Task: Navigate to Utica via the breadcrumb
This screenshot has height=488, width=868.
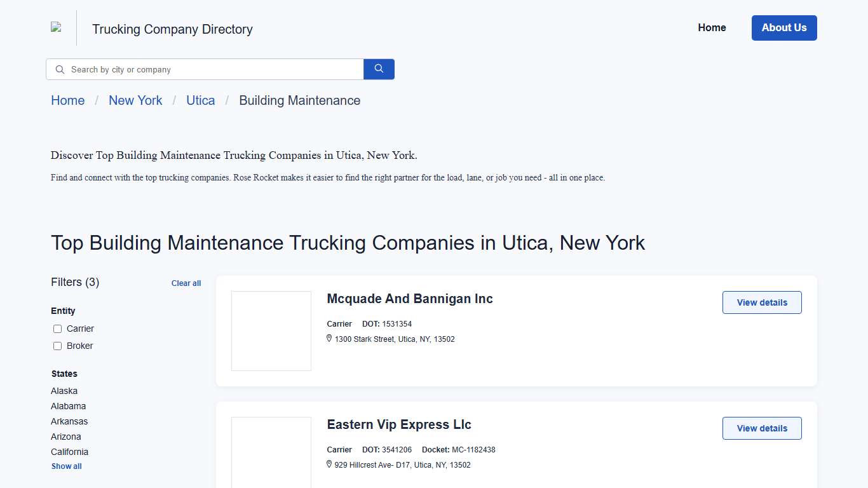Action: (200, 100)
